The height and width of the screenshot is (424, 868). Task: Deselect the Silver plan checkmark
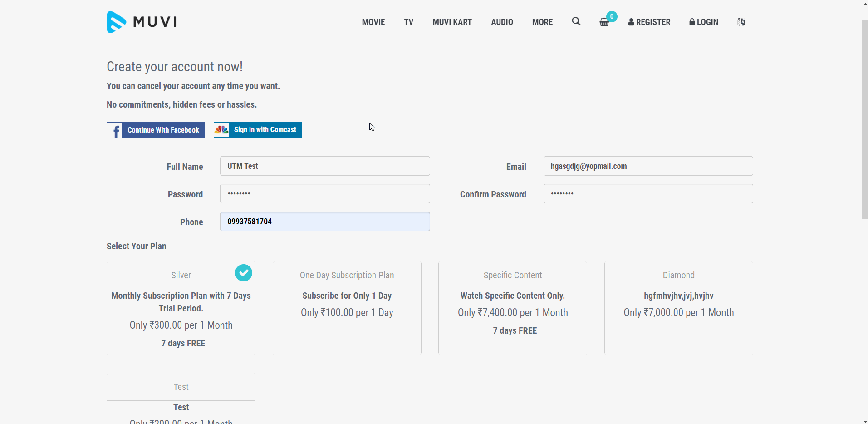[x=244, y=273]
